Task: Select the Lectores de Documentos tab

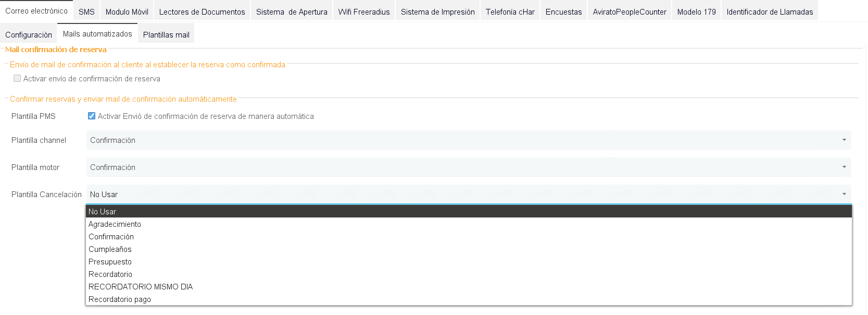Action: coord(202,11)
